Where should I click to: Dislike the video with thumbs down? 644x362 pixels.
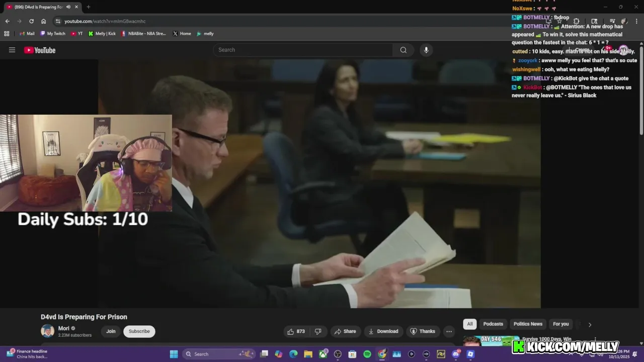318,331
